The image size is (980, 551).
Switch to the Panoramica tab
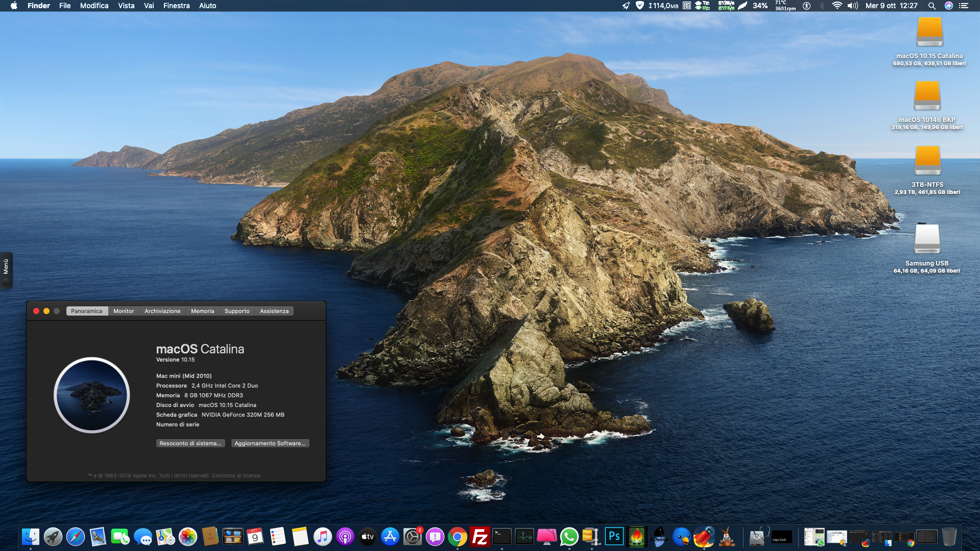(x=87, y=311)
